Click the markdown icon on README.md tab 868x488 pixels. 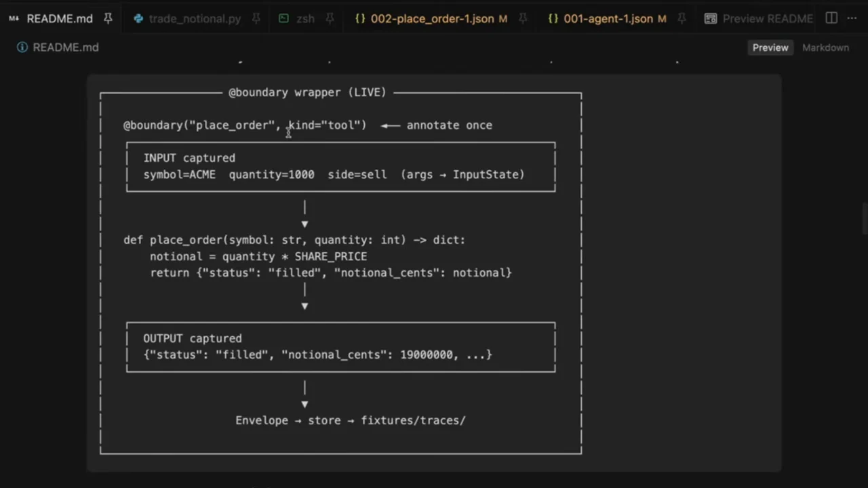pos(14,18)
